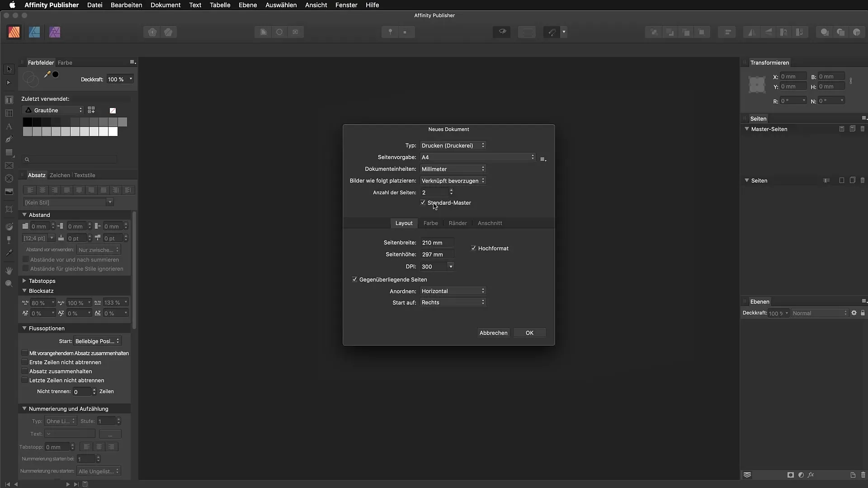Select the Place Image tool
Image resolution: width=868 pixels, height=488 pixels.
[9, 192]
